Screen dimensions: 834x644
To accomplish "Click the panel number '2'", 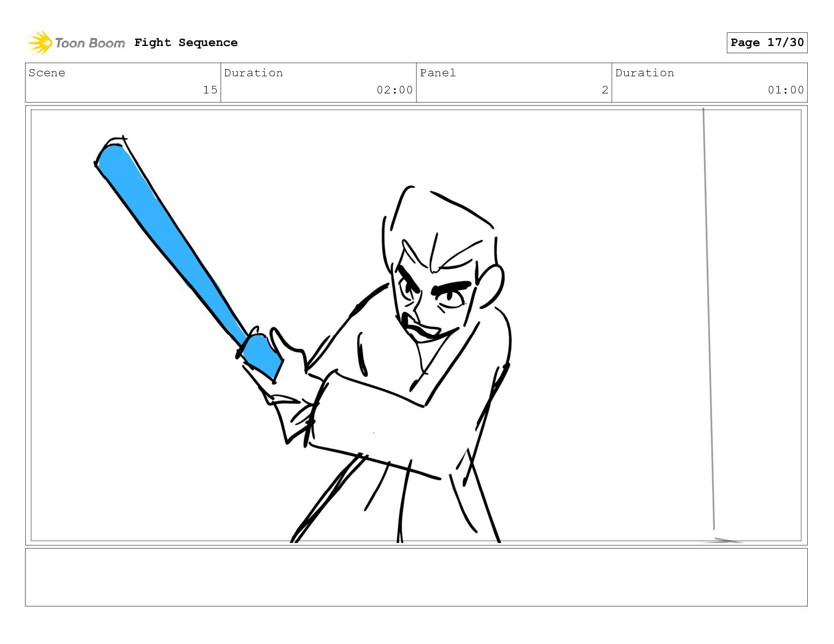I will (605, 90).
